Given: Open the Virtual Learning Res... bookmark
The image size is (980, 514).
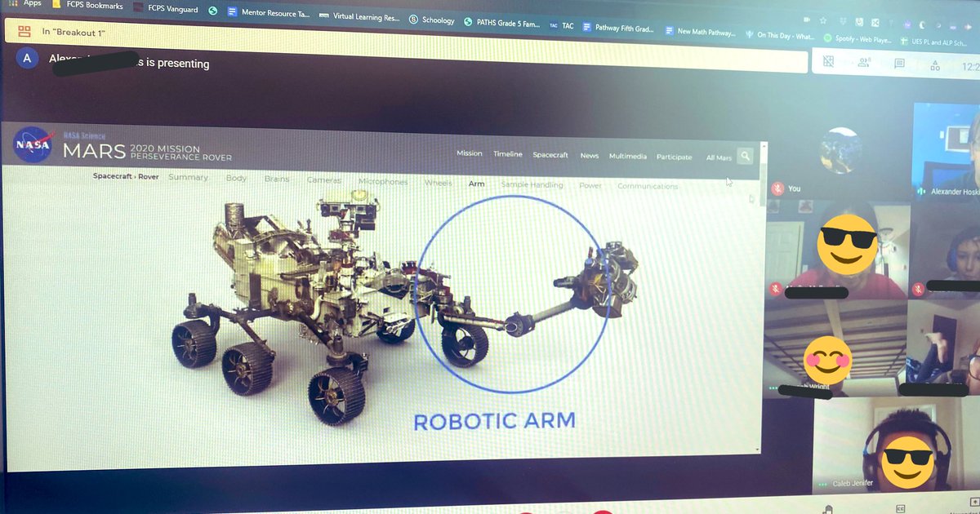Looking at the screenshot, I should point(359,16).
